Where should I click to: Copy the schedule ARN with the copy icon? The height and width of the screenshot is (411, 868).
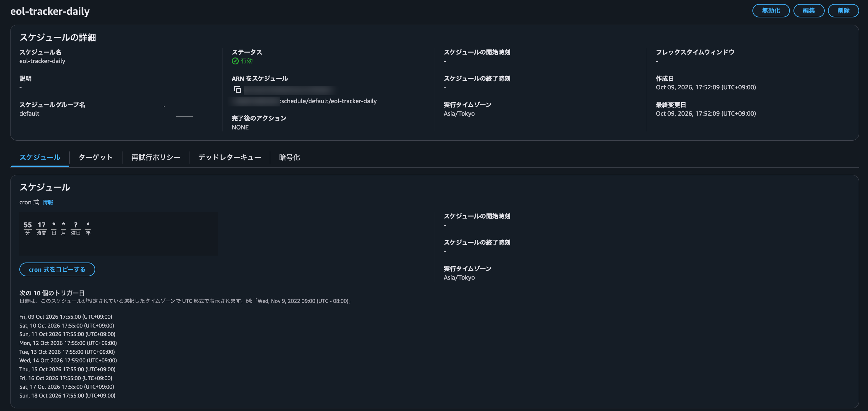238,90
